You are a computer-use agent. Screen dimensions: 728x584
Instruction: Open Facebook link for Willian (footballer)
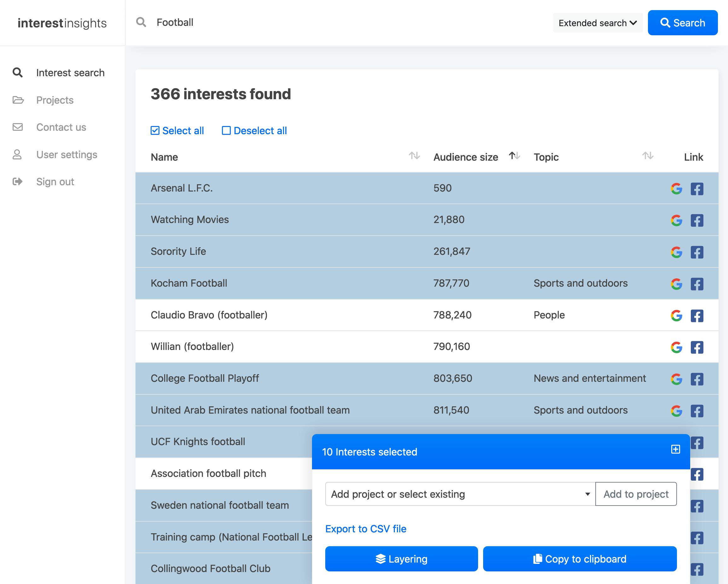coord(697,347)
